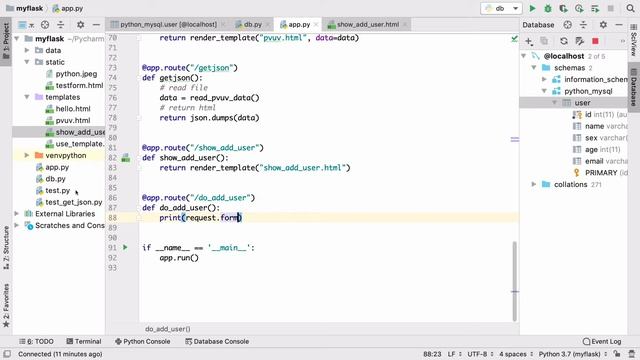Open the Python Console tab

point(142,341)
